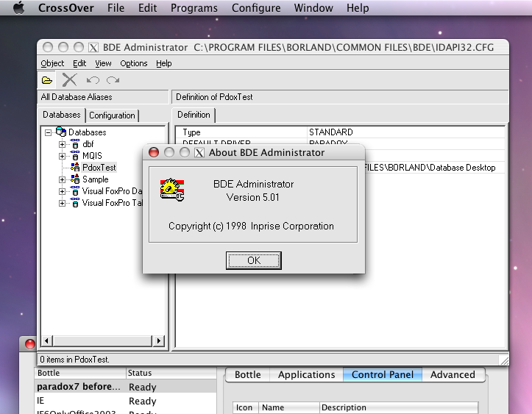Select the Sample tree item
Image resolution: width=532 pixels, height=414 pixels.
tap(96, 179)
